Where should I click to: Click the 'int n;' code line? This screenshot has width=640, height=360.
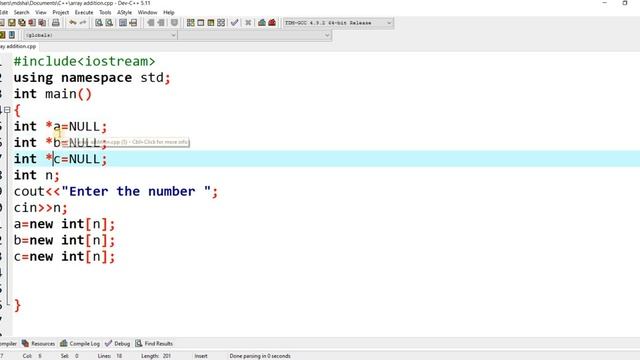[37, 175]
